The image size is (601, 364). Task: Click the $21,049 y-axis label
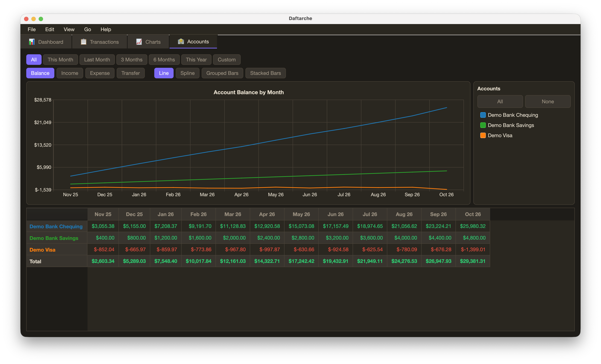click(43, 123)
